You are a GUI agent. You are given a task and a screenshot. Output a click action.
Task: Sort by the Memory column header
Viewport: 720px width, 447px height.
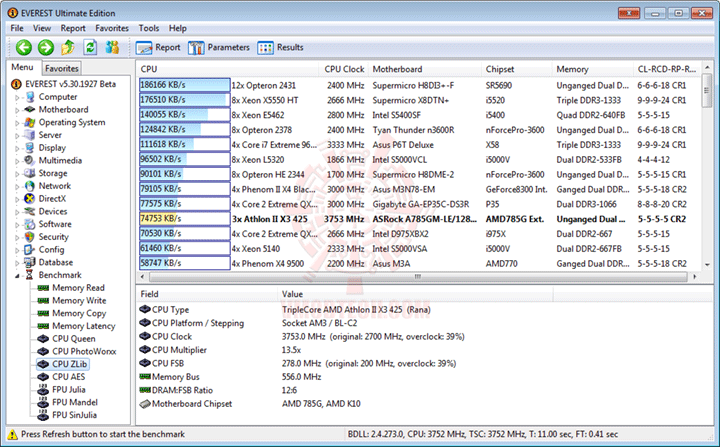[593, 69]
